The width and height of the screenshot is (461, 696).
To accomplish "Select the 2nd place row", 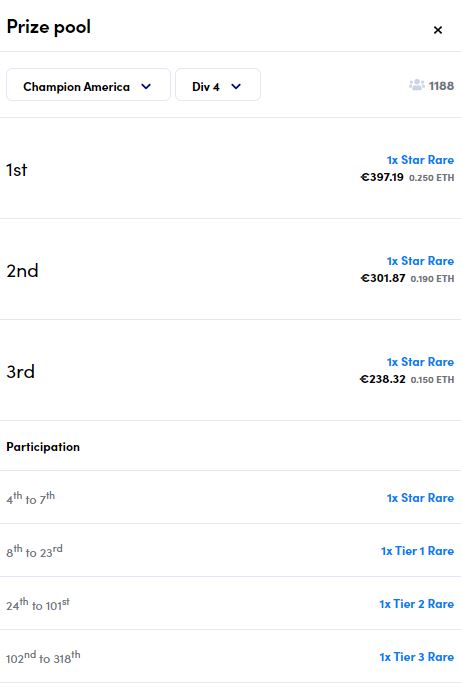I will click(x=230, y=269).
